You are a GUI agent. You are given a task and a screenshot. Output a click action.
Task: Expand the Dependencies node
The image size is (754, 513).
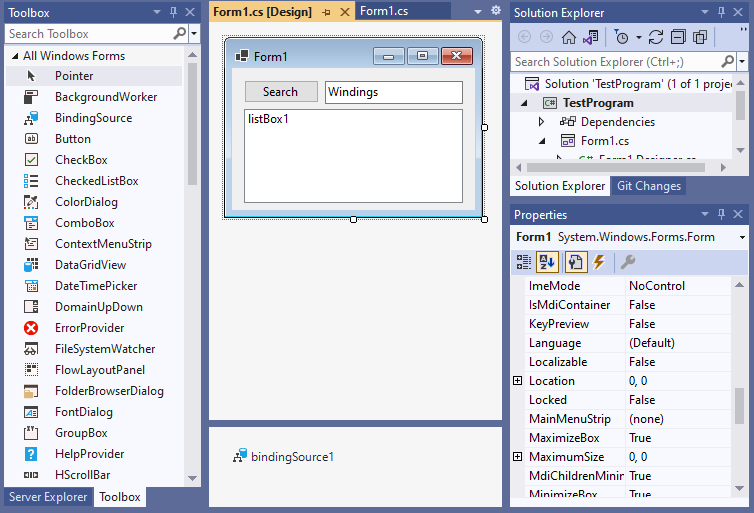(x=541, y=122)
